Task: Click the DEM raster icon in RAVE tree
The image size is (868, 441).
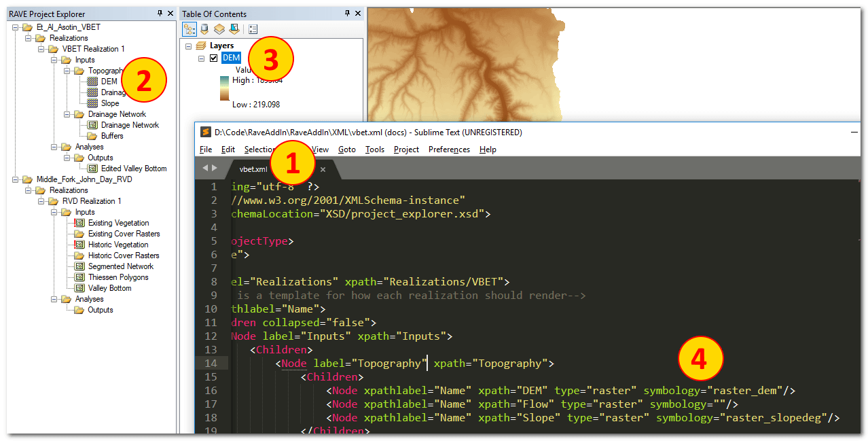Action: pos(93,82)
